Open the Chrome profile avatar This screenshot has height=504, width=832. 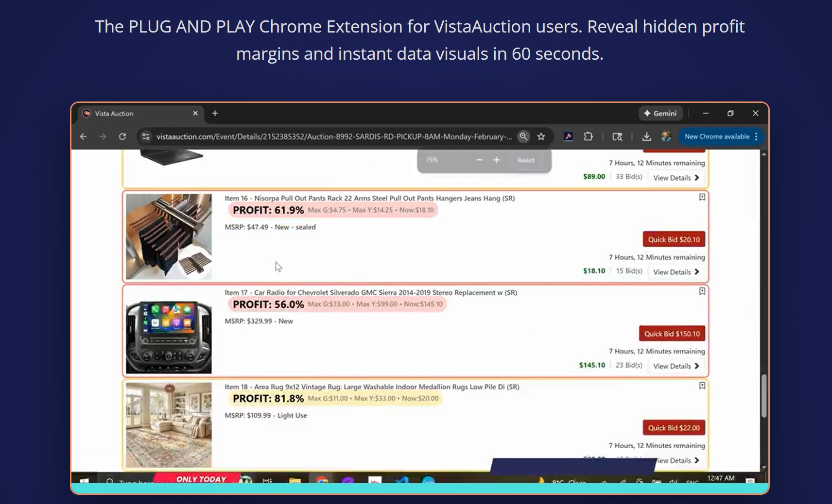[x=666, y=137]
